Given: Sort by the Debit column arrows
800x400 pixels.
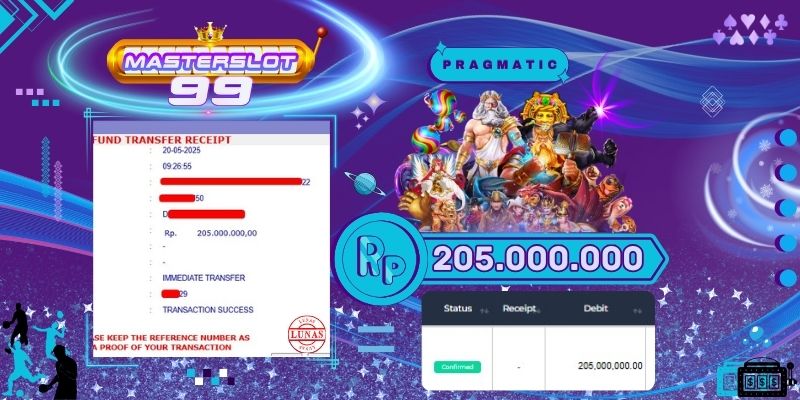Looking at the screenshot, I should pyautogui.click(x=637, y=310).
